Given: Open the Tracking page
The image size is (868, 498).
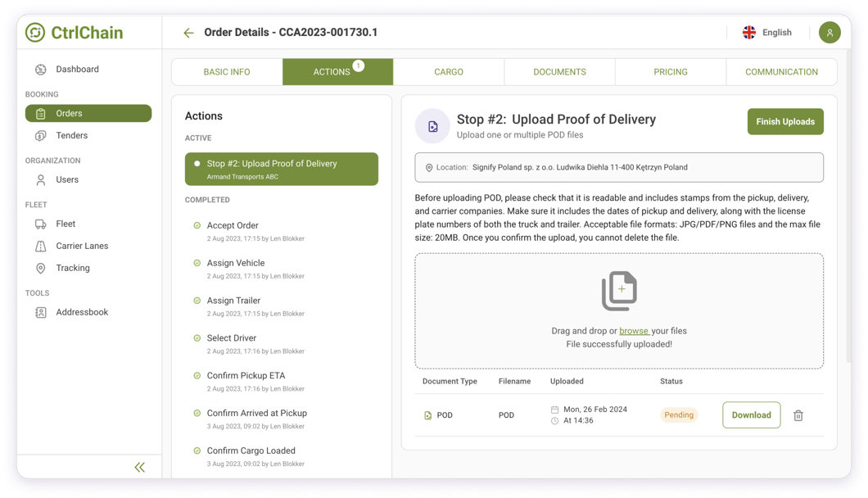Looking at the screenshot, I should (x=73, y=268).
